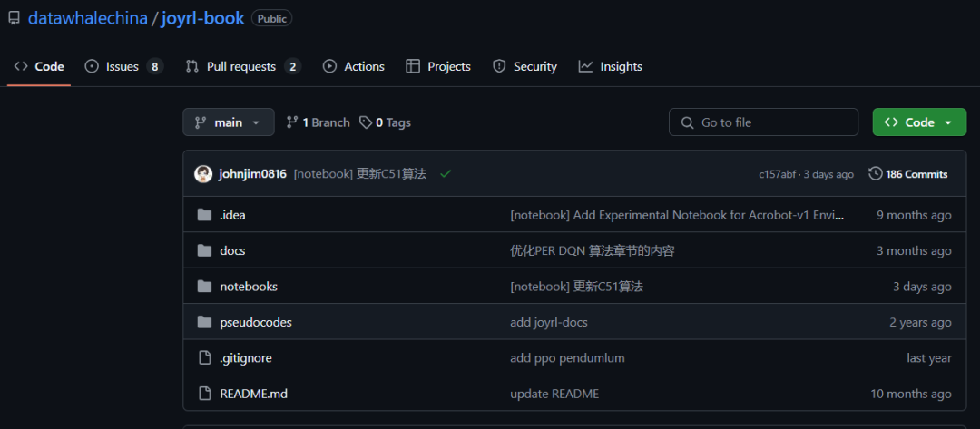Click the folder icon for .idea

(204, 215)
